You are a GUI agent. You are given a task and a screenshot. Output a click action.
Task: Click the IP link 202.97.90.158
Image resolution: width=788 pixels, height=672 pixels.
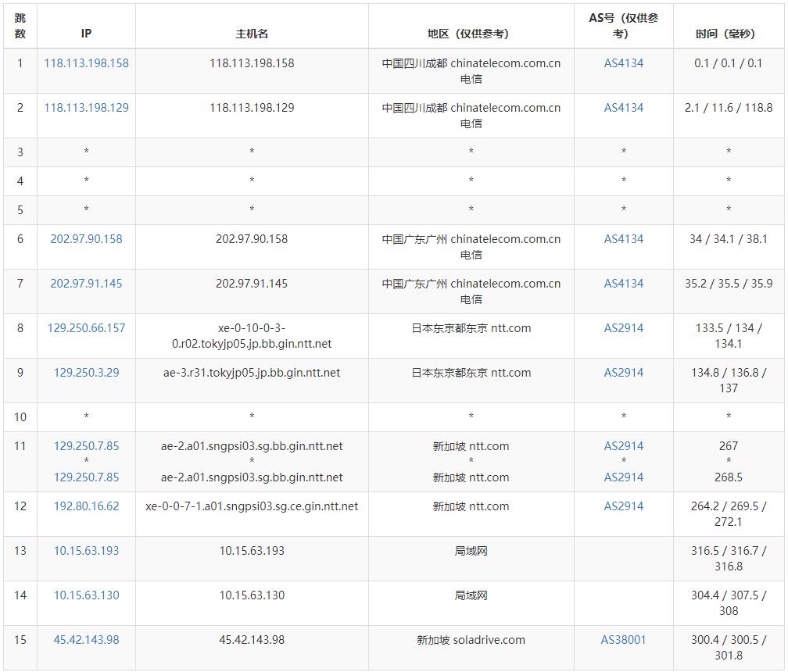point(87,239)
